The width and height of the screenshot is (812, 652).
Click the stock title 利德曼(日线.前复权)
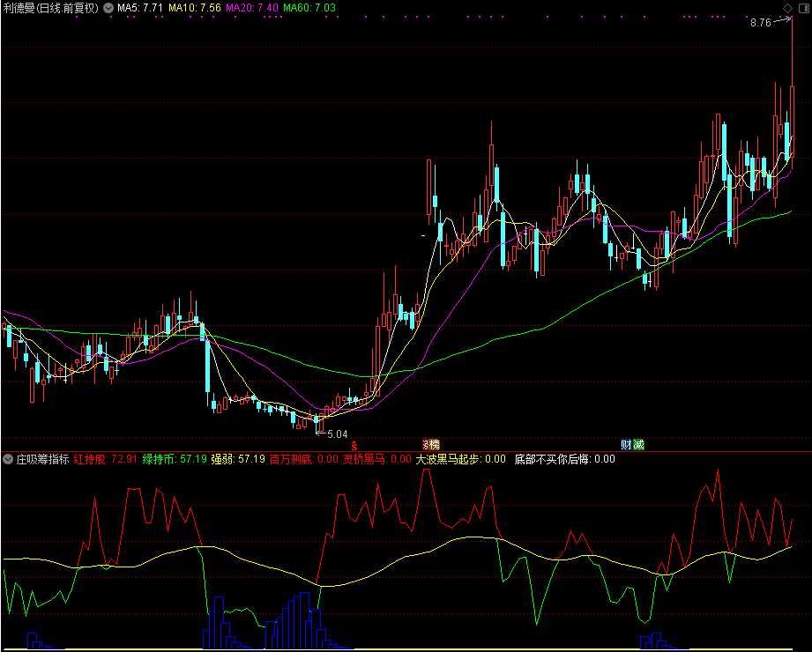[51, 7]
